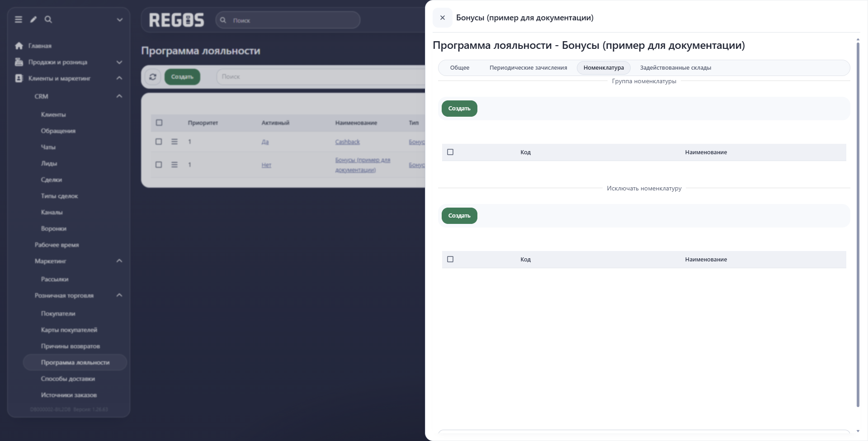This screenshot has width=868, height=441.
Task: Click Создать under Исключать номенклатуру
Action: [459, 216]
